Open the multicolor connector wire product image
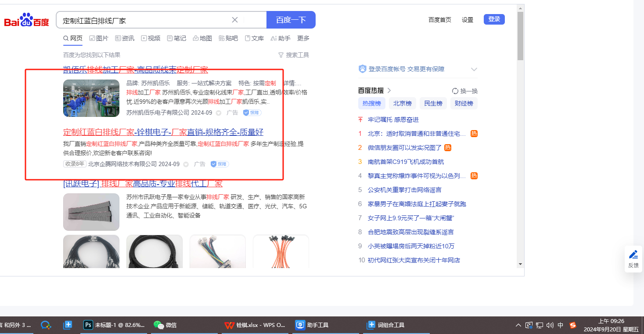 coord(218,251)
